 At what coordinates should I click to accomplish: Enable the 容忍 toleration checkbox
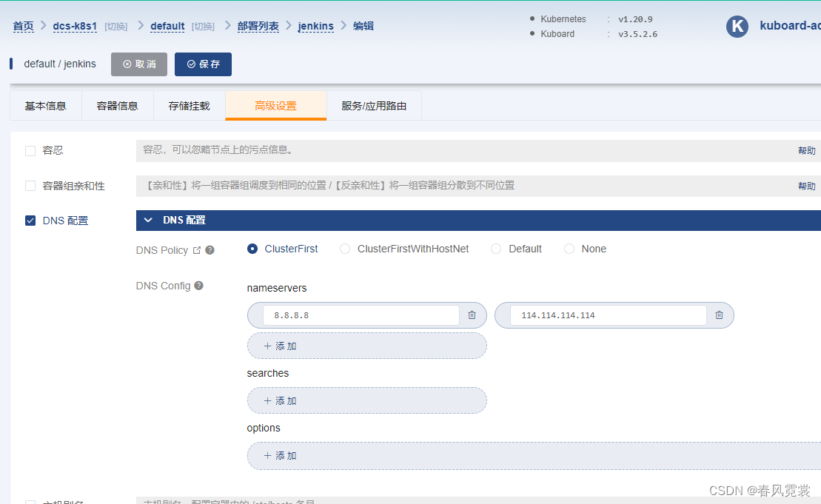pyautogui.click(x=30, y=150)
